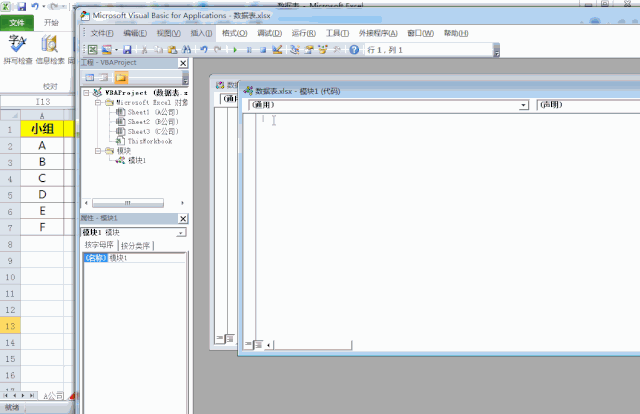The height and width of the screenshot is (414, 640).
Task: Click the Redo icon in VBA toolbar
Action: (x=218, y=50)
